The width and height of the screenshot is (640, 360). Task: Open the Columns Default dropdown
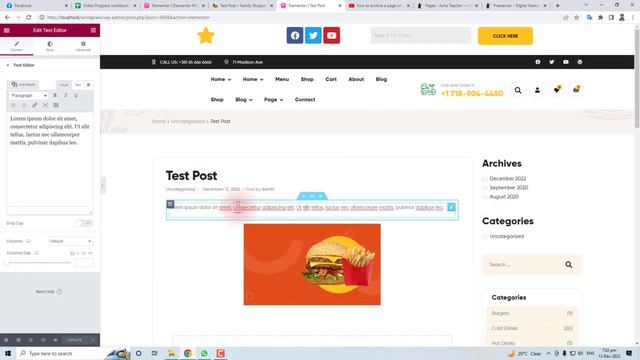[70, 241]
